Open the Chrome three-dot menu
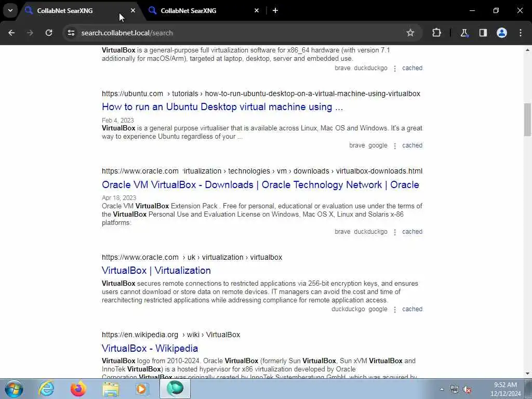The width and height of the screenshot is (532, 399). [521, 33]
